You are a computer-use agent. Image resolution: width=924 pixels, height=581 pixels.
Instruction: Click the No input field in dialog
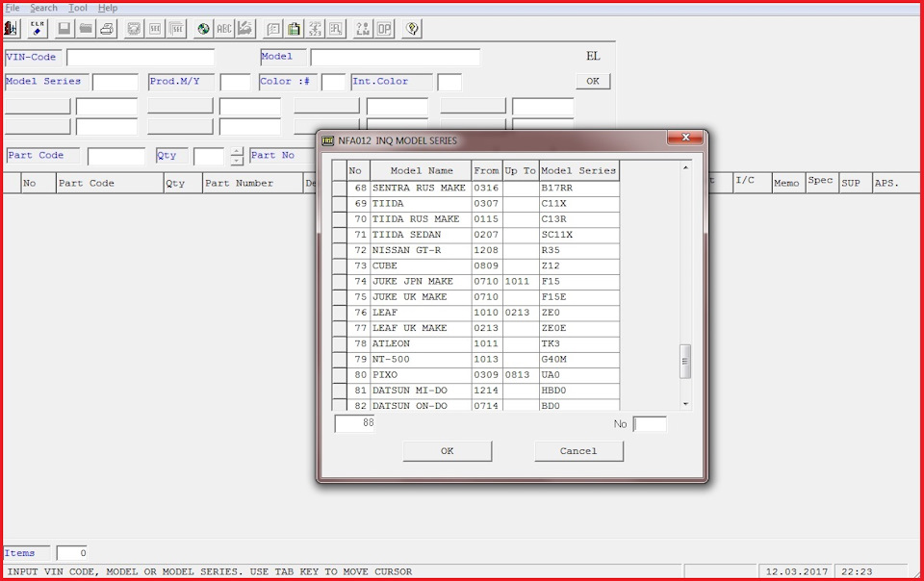click(x=650, y=424)
